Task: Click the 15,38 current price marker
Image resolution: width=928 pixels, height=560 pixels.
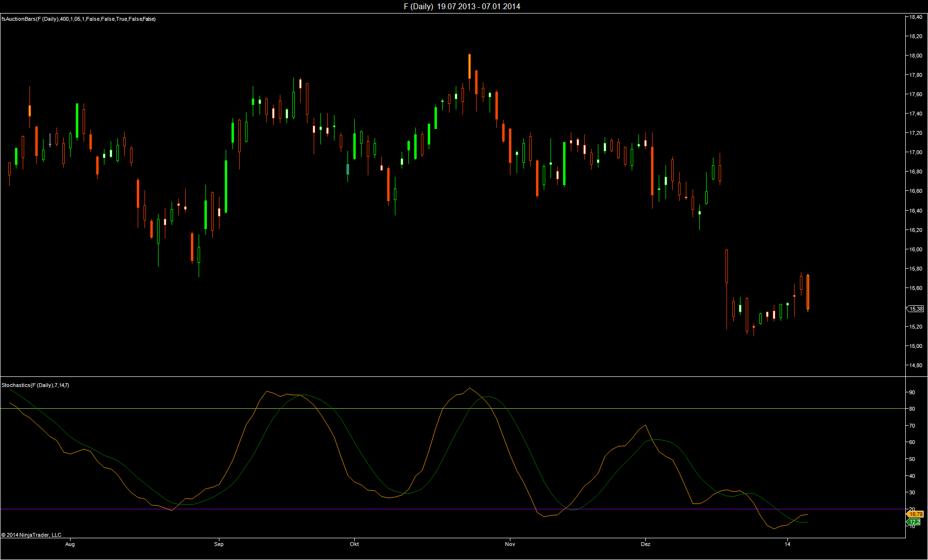Action: coord(915,309)
